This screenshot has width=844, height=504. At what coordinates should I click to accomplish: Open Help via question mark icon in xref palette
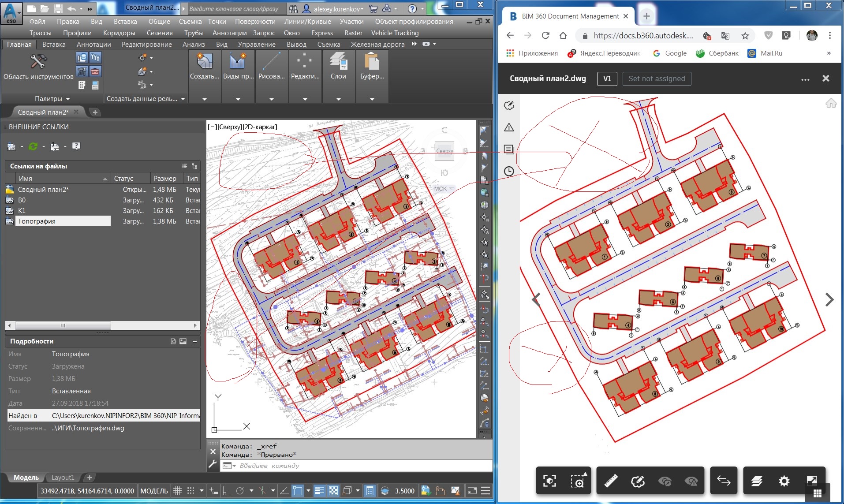tap(76, 146)
